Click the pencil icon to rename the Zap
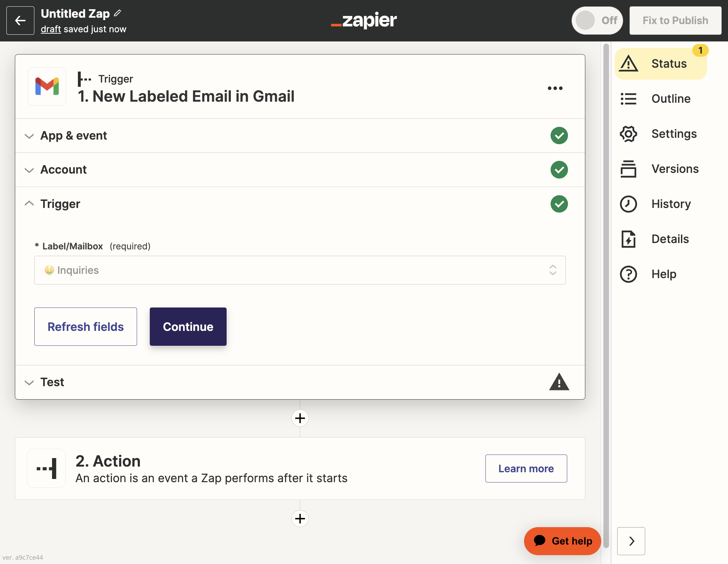728x564 pixels. pyautogui.click(x=118, y=13)
